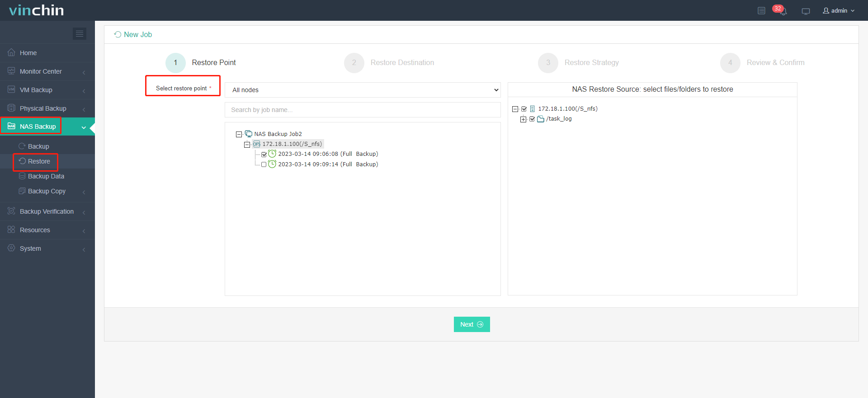Open the Home menu item

[x=47, y=53]
